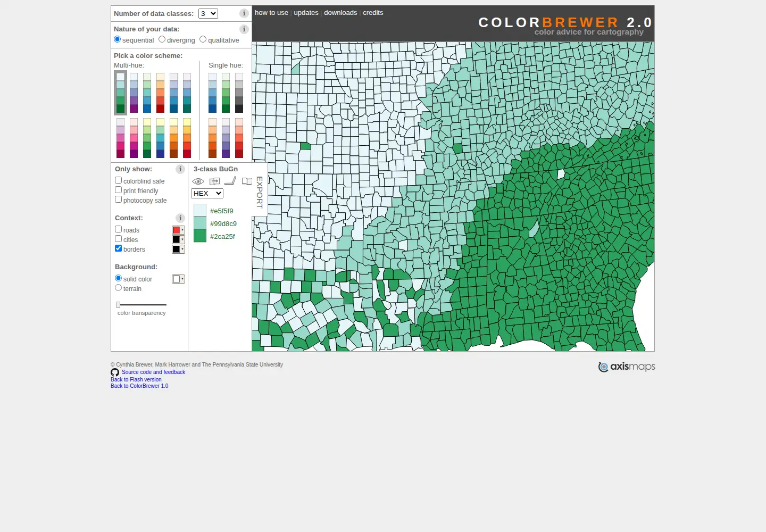Open the 'how to use' menu item
The width and height of the screenshot is (766, 532).
[x=271, y=13]
